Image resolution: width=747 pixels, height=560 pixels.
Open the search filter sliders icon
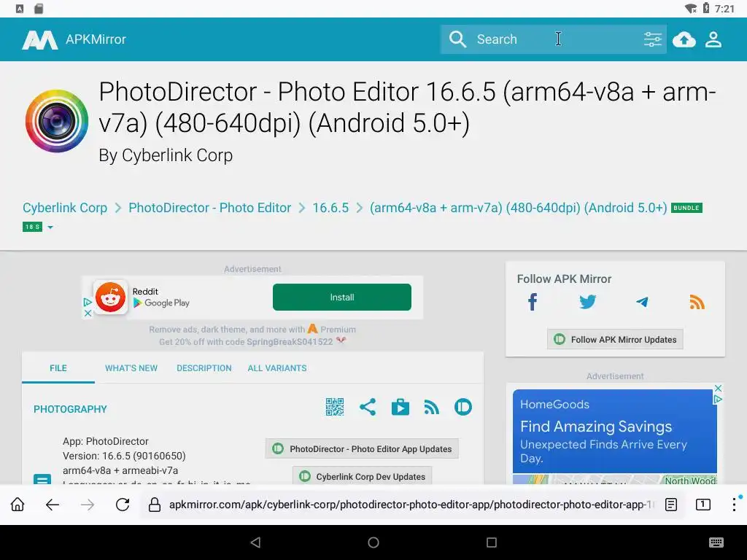click(x=652, y=39)
